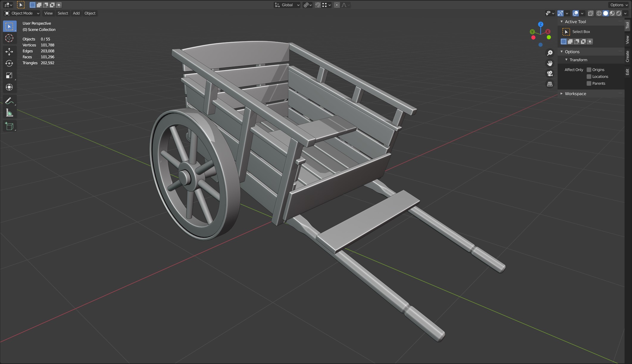Click the Options button at top right
632x364 pixels.
pos(619,5)
